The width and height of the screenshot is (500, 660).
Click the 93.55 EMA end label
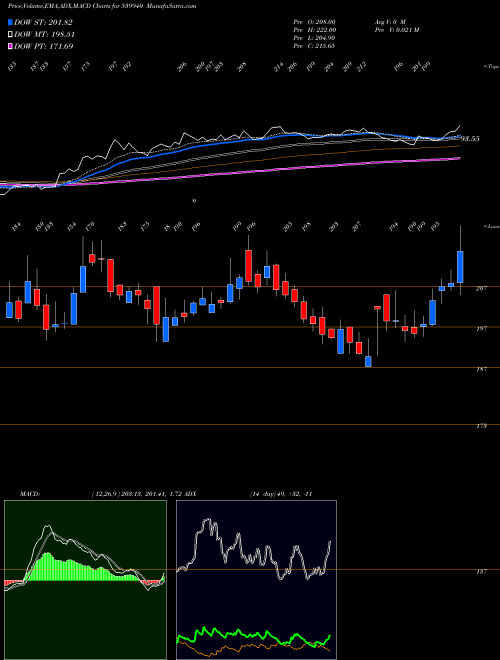coord(470,138)
